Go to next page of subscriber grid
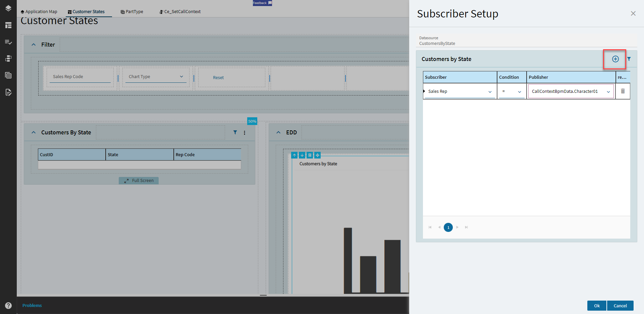The width and height of the screenshot is (644, 314). (x=457, y=227)
